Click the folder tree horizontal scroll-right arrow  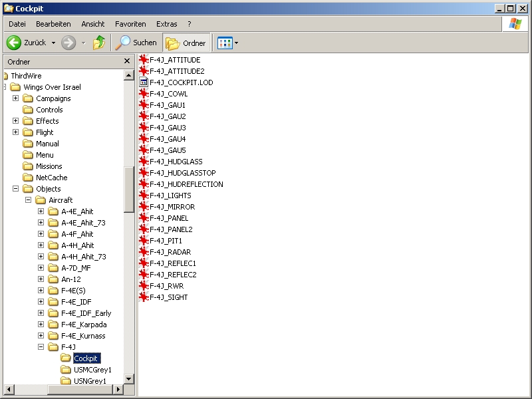pos(118,389)
